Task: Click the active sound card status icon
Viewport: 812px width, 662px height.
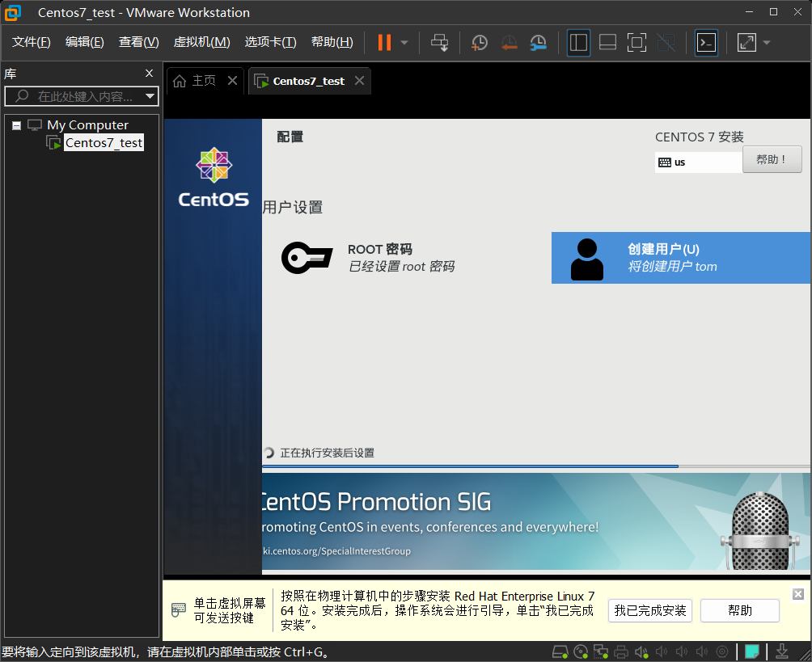Action: 641,651
